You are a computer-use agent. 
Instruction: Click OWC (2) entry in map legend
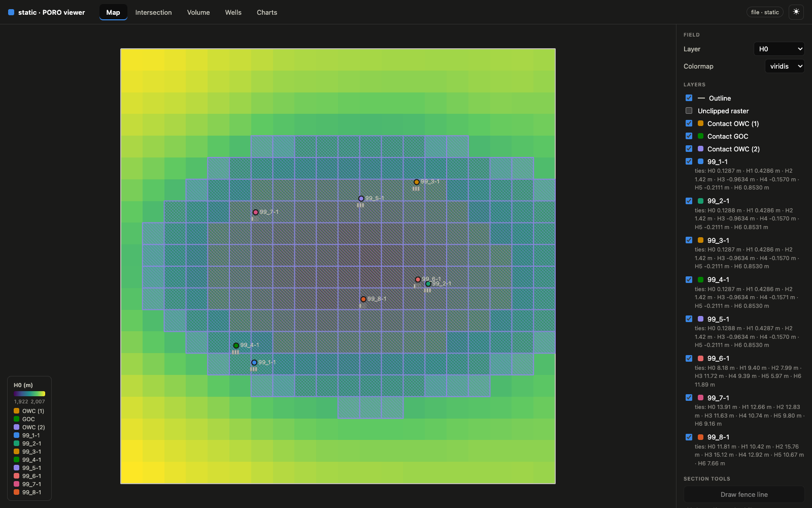[29, 427]
